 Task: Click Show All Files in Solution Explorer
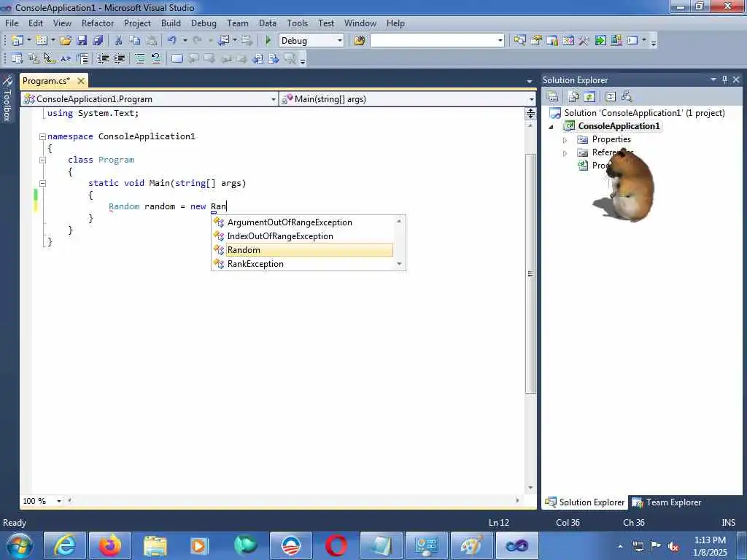[573, 97]
